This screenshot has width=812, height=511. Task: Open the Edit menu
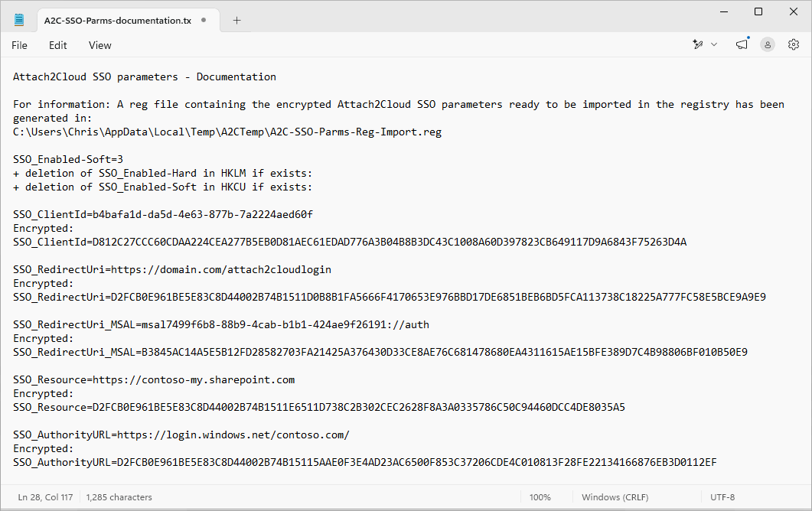pos(57,45)
